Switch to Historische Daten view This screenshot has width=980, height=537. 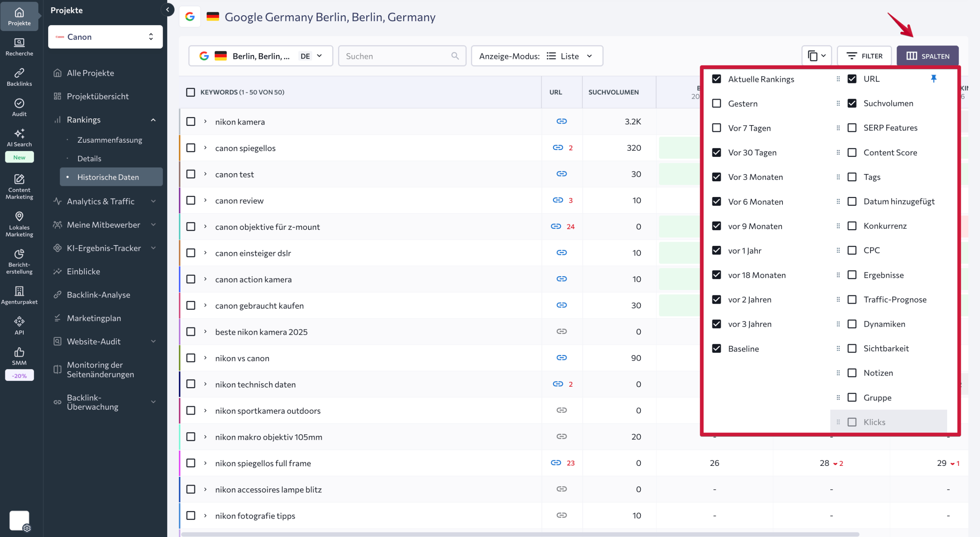coord(108,177)
